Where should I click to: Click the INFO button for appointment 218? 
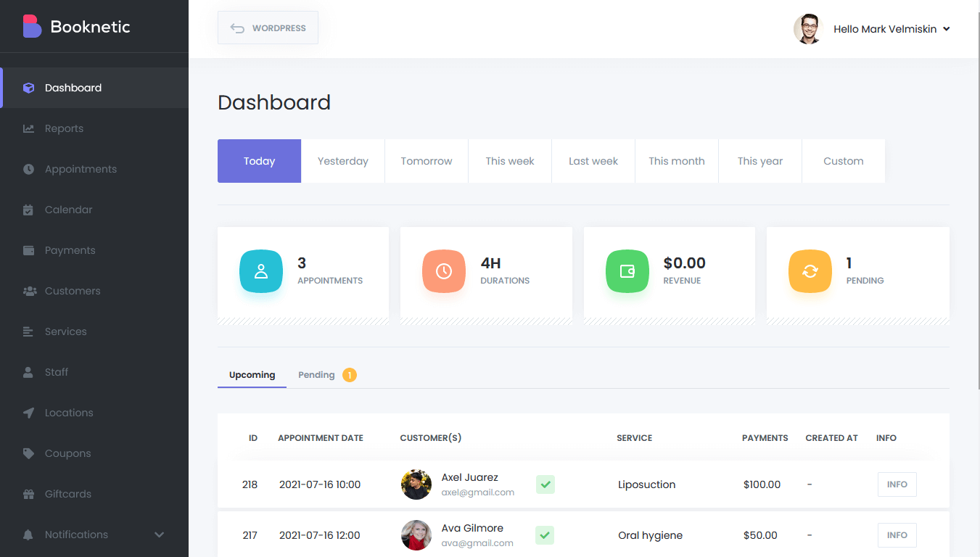coord(897,484)
